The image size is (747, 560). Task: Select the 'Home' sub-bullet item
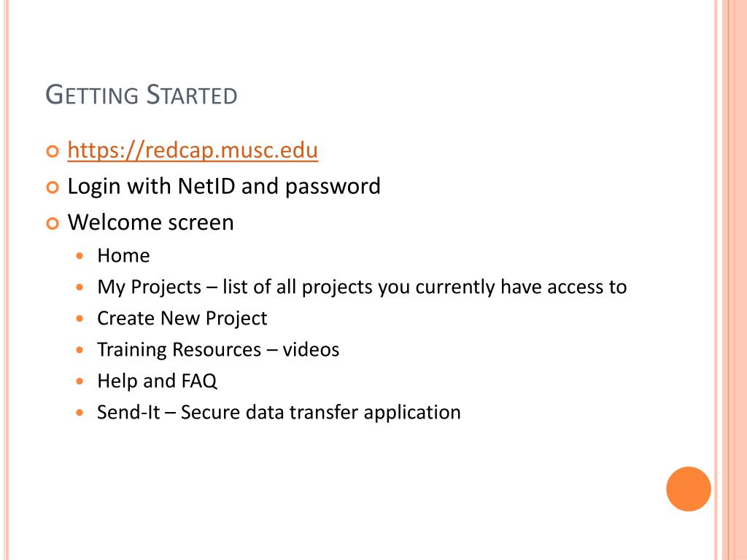(x=123, y=256)
